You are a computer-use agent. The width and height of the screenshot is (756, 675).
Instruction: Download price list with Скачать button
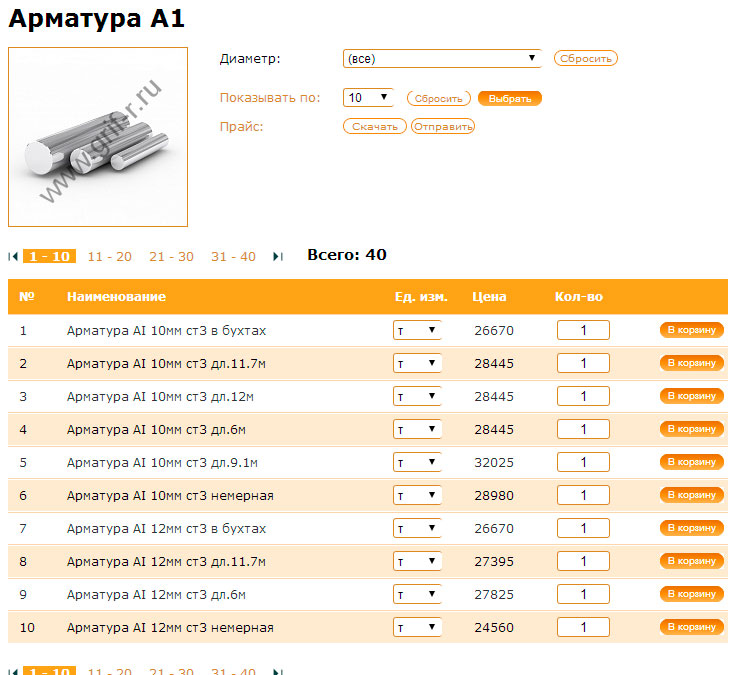pyautogui.click(x=375, y=126)
